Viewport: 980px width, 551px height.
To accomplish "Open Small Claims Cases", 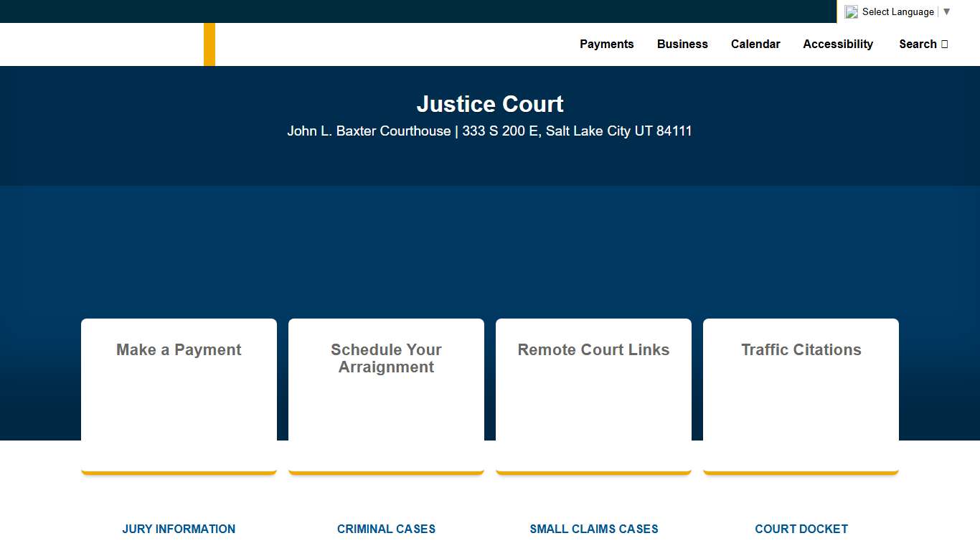I will (x=593, y=529).
